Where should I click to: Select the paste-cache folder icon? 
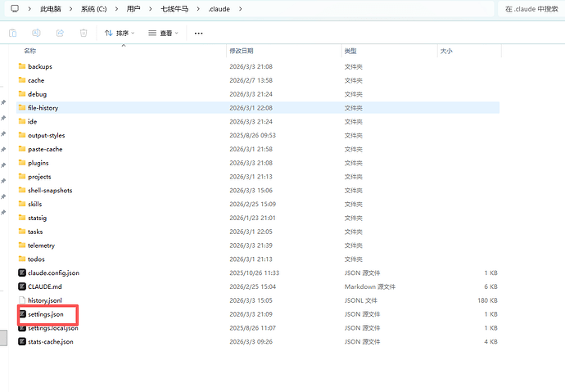pos(22,149)
